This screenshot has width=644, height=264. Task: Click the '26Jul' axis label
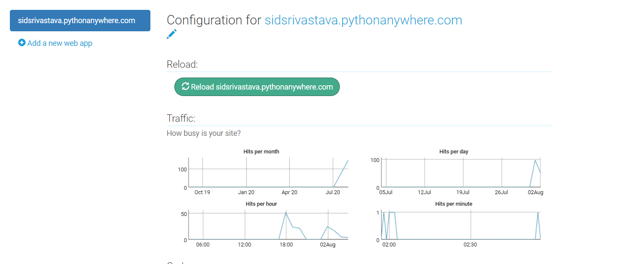pos(501,192)
